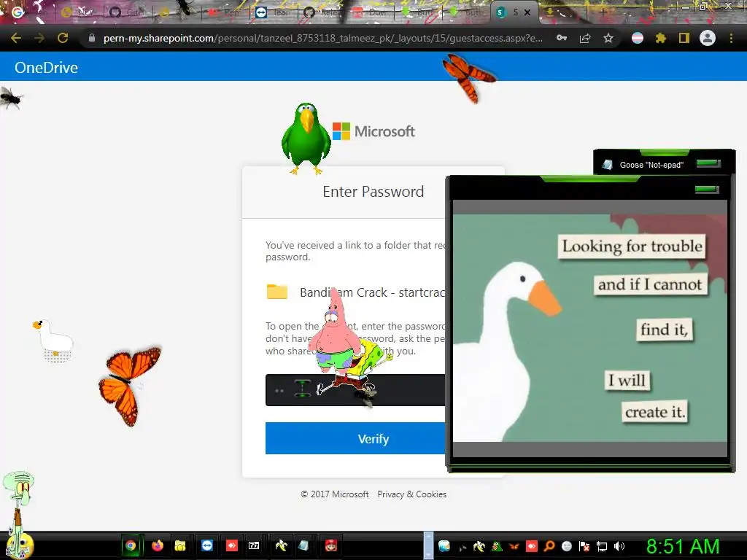This screenshot has width=747, height=560.
Task: Open the Chrome three-dot menu
Action: (731, 38)
